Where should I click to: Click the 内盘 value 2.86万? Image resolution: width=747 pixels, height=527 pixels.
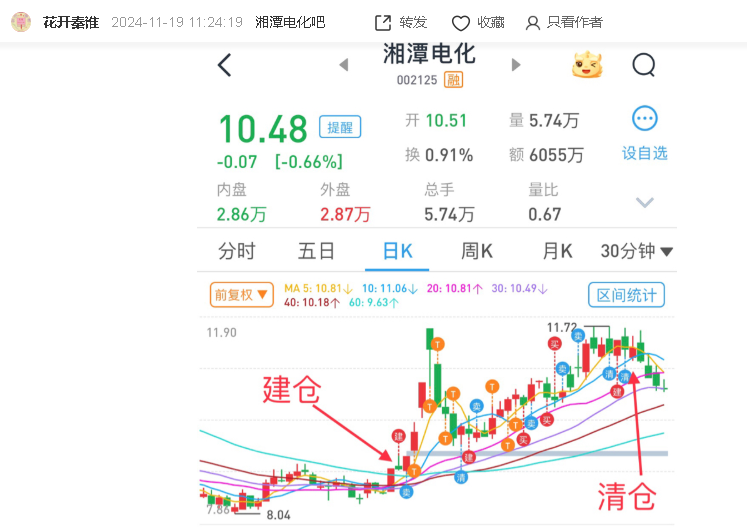pos(242,214)
